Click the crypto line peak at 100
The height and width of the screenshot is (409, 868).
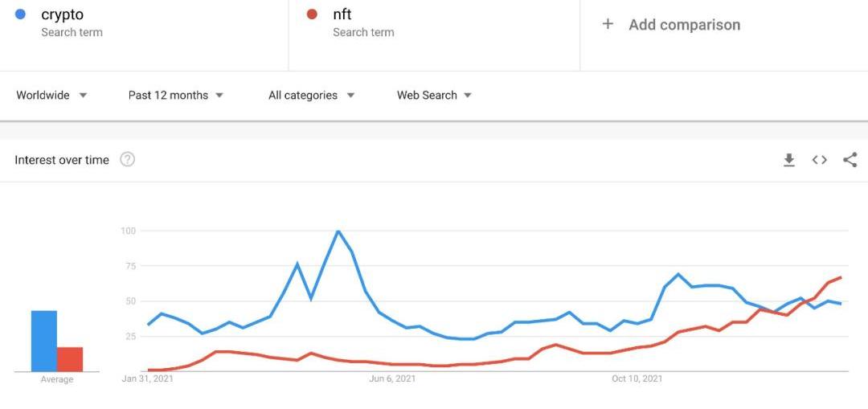[x=338, y=231]
